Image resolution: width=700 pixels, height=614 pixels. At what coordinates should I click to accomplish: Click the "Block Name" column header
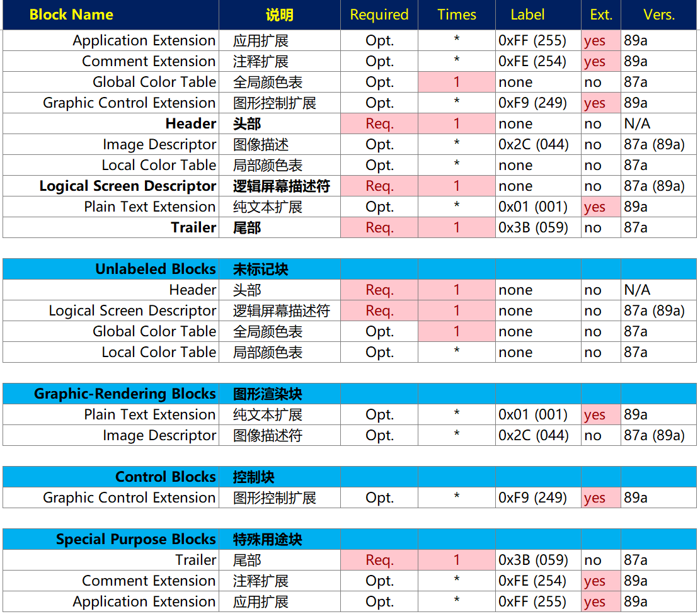tap(71, 15)
